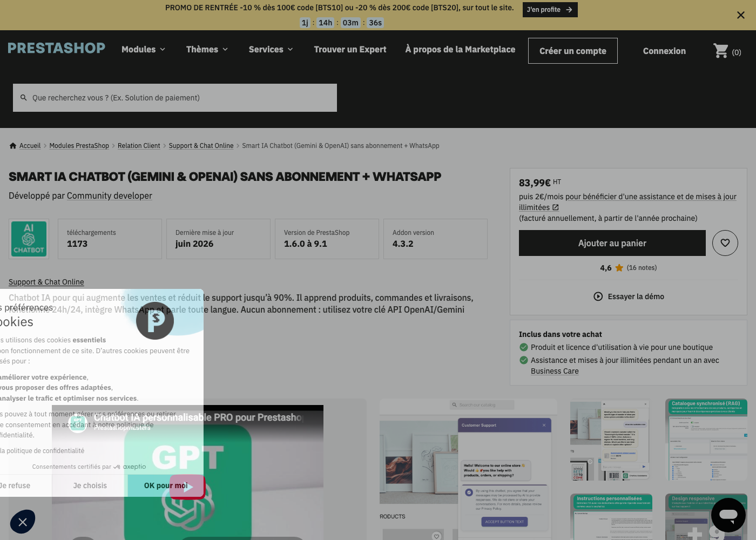Click Addon version 4.3.2
Viewport: 756px width, 540px height.
[x=436, y=239]
